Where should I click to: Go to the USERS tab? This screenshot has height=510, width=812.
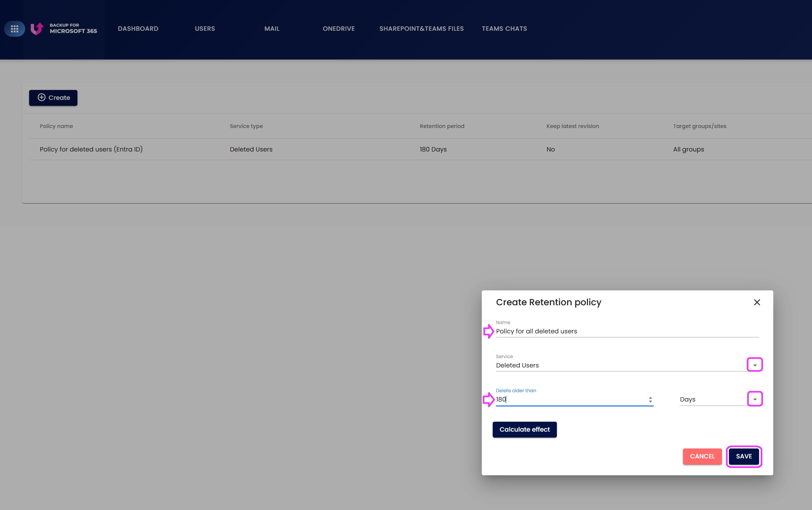click(205, 29)
